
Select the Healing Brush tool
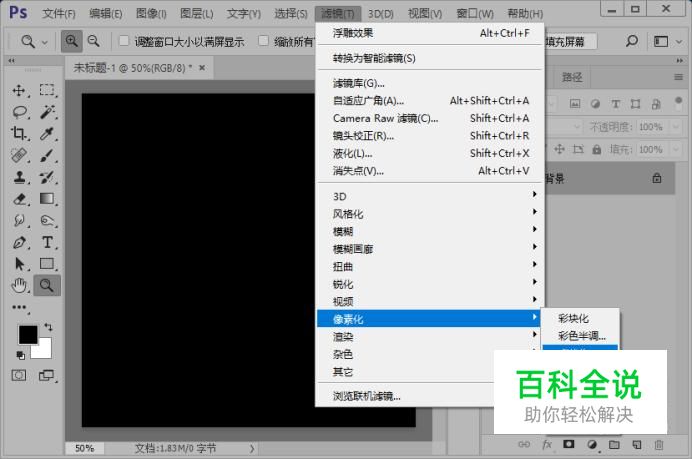[x=19, y=155]
